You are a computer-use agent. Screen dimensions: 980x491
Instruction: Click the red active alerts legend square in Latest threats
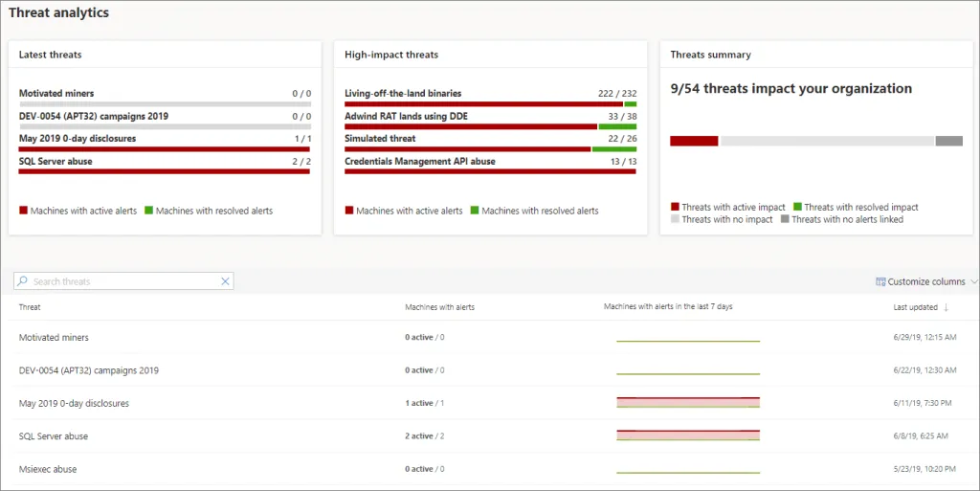[x=24, y=211]
